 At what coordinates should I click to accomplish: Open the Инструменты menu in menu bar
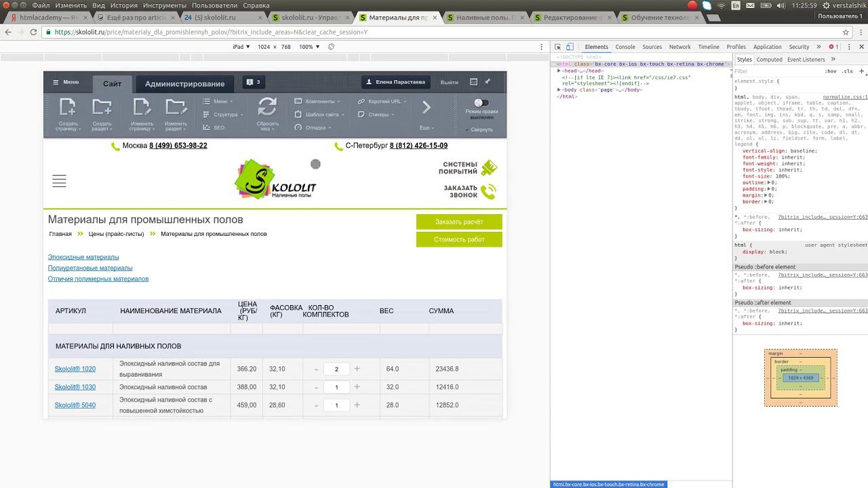(x=165, y=5)
